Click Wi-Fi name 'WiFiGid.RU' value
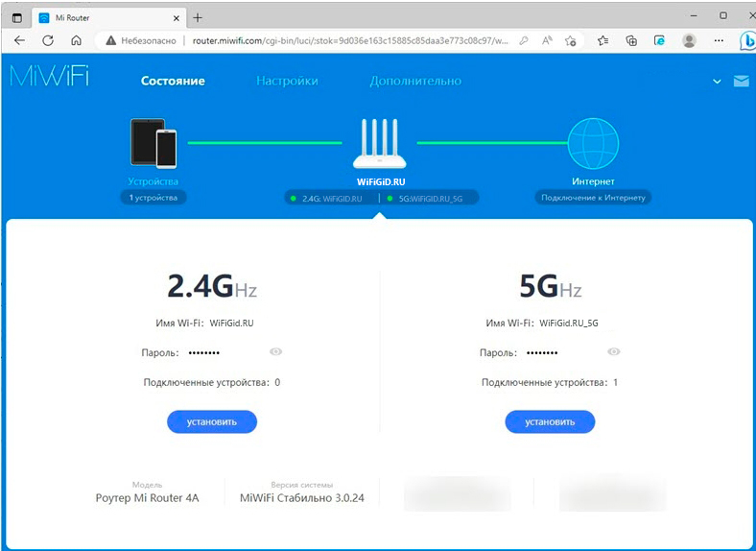 pyautogui.click(x=231, y=323)
